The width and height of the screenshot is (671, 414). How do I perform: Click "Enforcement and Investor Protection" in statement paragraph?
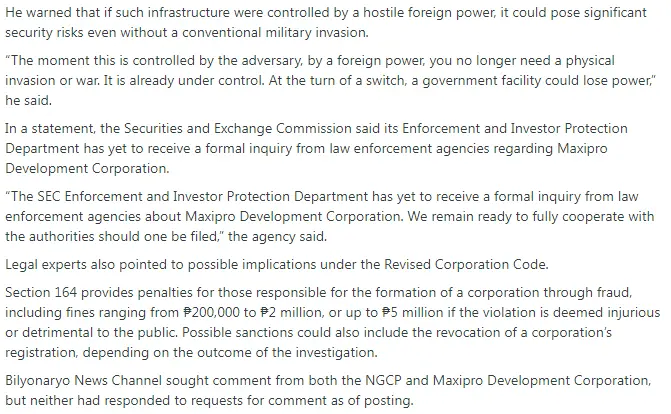pyautogui.click(x=515, y=128)
